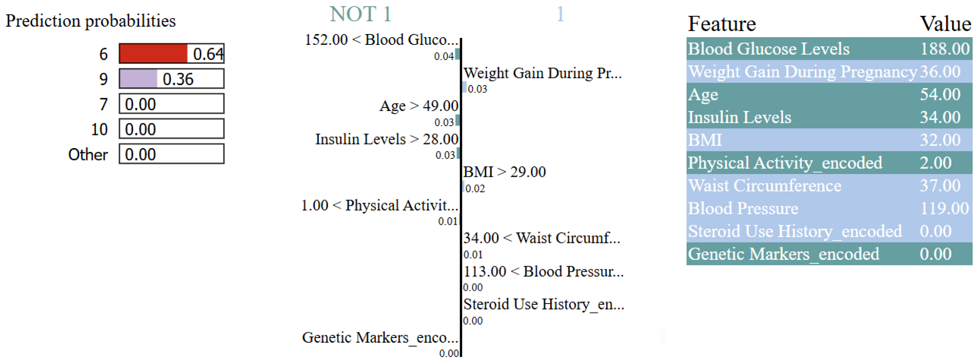Select the Insulin Levels table row
Image resolution: width=980 pixels, height=362 pixels.
828,117
